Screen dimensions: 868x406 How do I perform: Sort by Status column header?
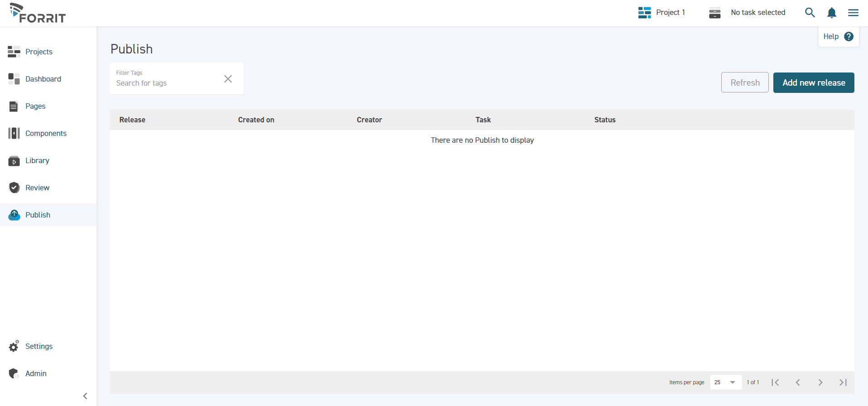coord(605,120)
